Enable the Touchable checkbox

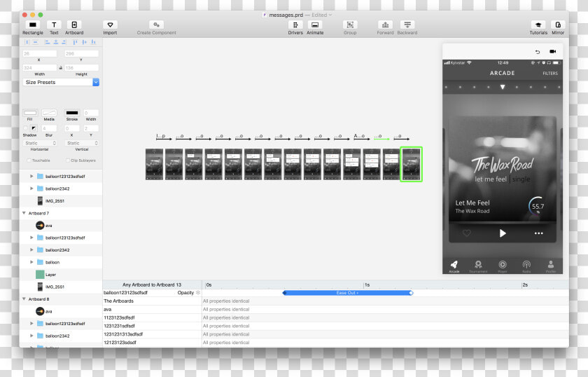(29, 160)
